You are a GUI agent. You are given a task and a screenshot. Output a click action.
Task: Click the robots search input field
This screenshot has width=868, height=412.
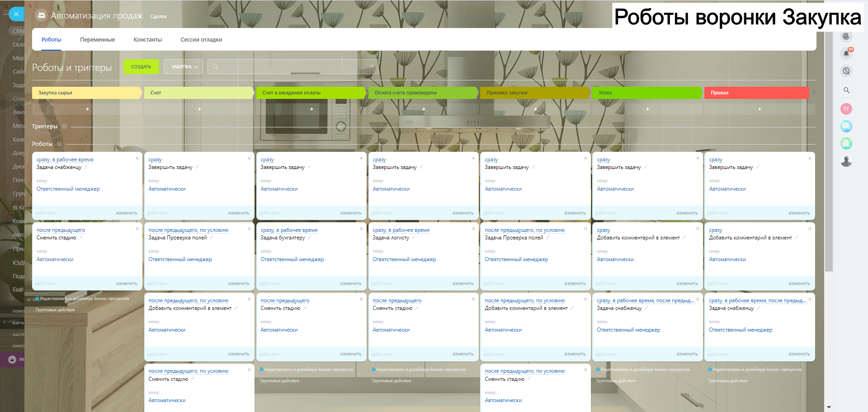click(292, 67)
